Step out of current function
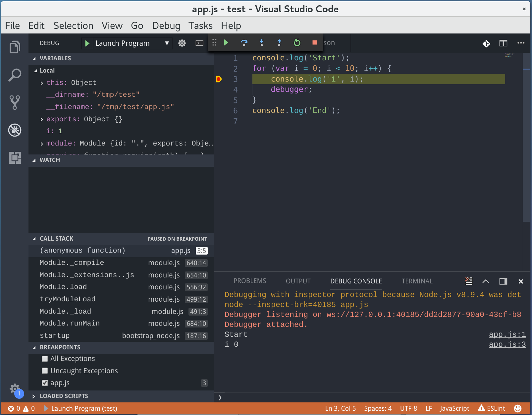Screen dimensions: 532x415 (279, 42)
